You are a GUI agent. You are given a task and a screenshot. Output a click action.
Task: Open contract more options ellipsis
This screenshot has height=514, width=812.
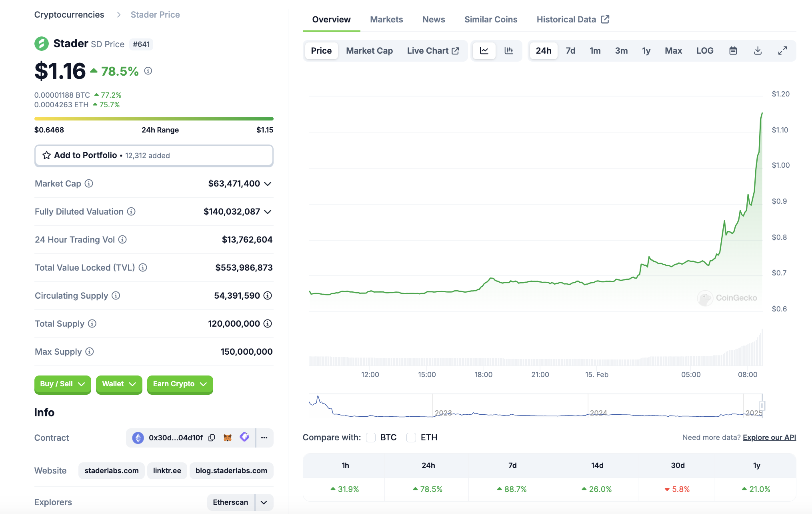(x=264, y=438)
